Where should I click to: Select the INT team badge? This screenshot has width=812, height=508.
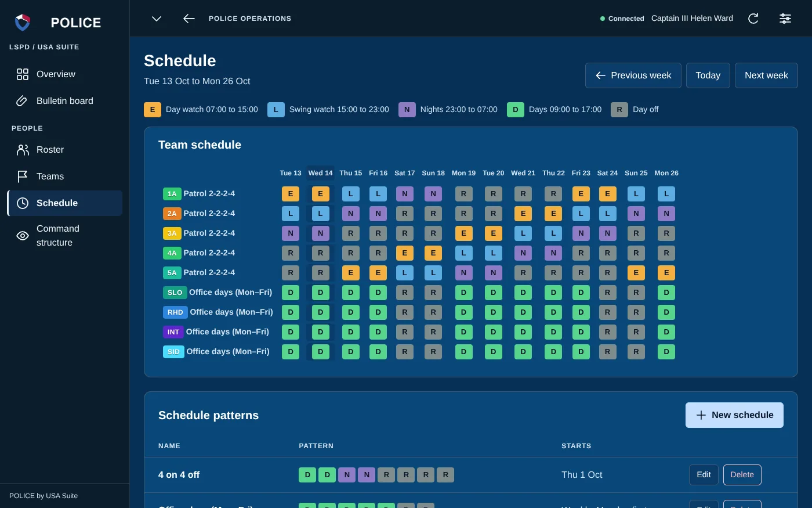pos(173,332)
